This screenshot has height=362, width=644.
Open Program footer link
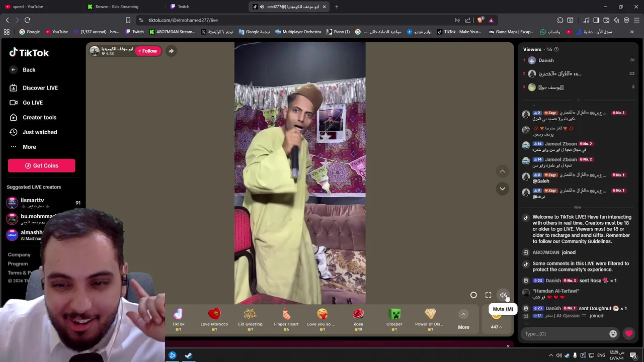click(18, 264)
